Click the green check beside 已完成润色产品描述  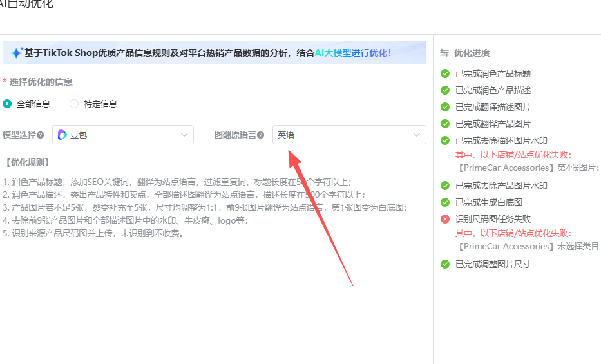pyautogui.click(x=445, y=90)
